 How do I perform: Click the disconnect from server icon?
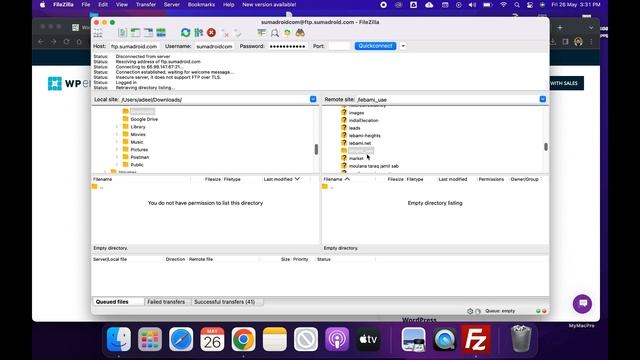225,33
